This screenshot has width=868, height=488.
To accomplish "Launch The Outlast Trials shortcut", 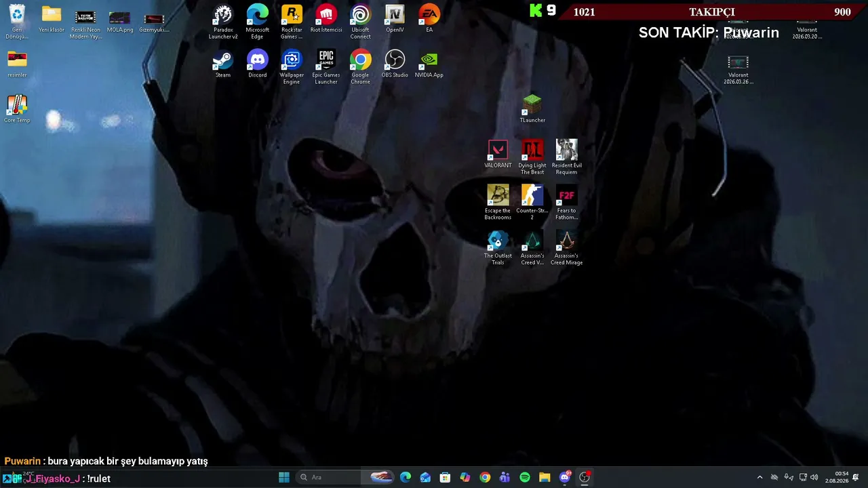I will pyautogui.click(x=498, y=248).
